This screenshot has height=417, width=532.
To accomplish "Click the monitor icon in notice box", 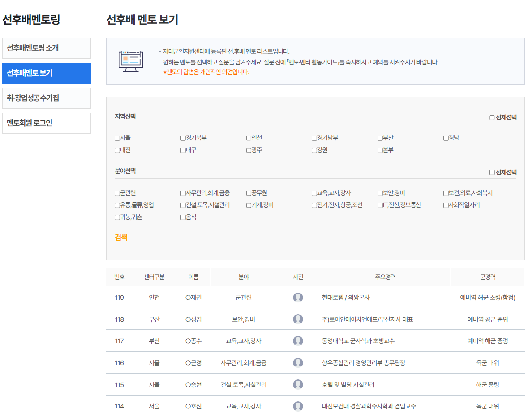I will coord(131,61).
